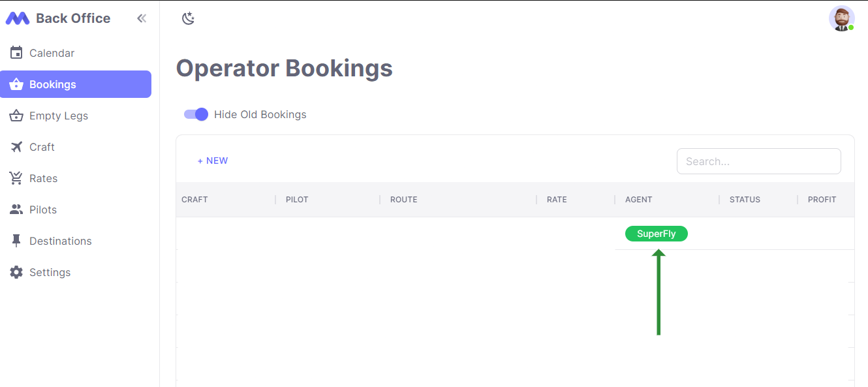This screenshot has height=387, width=868.
Task: Click the Craft airplane icon
Action: click(x=16, y=147)
